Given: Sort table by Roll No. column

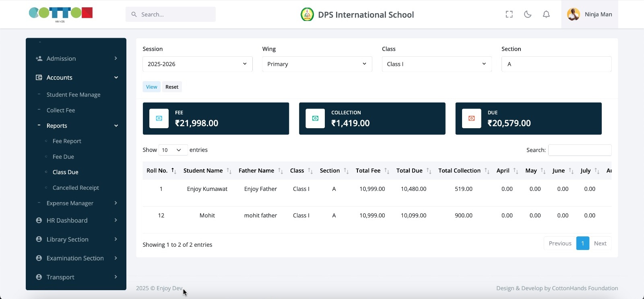Looking at the screenshot, I should coord(161,170).
